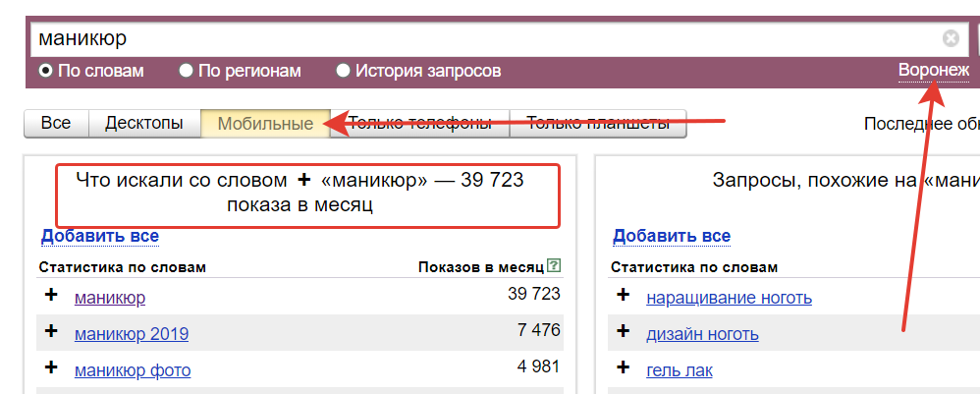Screen dimensions: 980x394
Task: Open the «гель лак» link
Action: tap(680, 370)
